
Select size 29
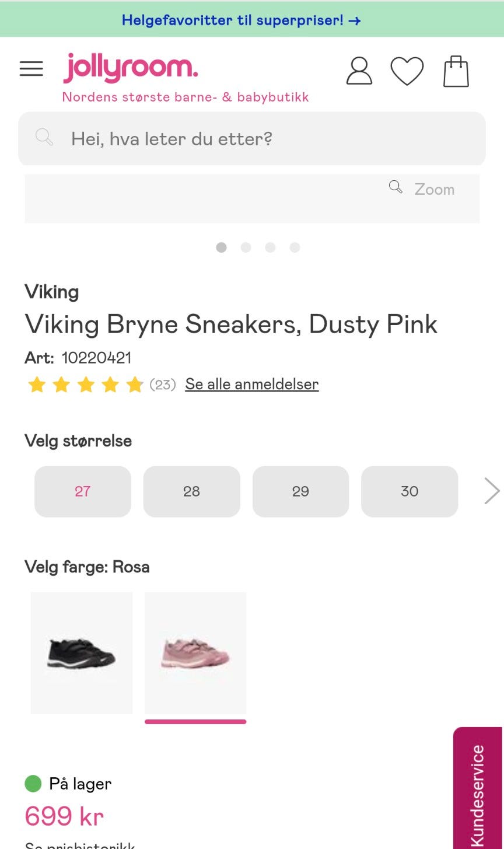point(300,491)
